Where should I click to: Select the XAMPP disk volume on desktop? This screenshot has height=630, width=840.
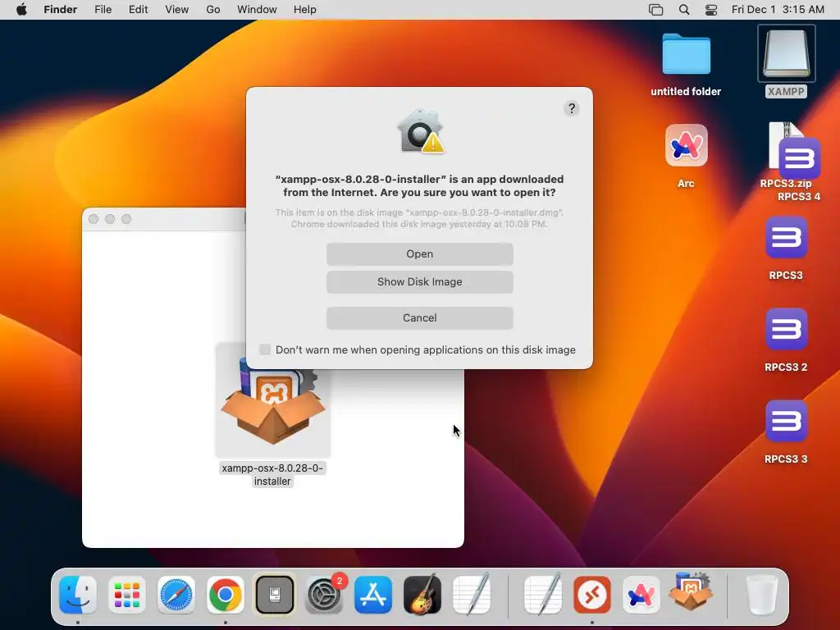pyautogui.click(x=787, y=53)
